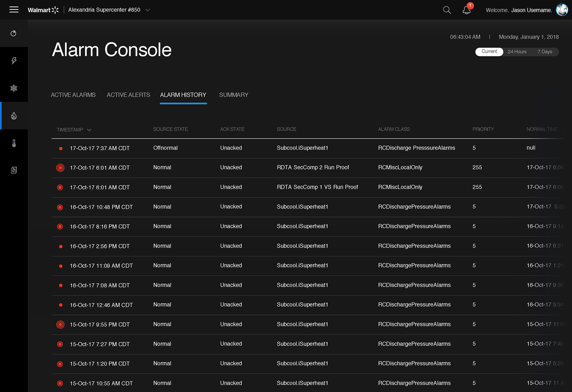
Task: Click the user avatar
Action: 562,10
